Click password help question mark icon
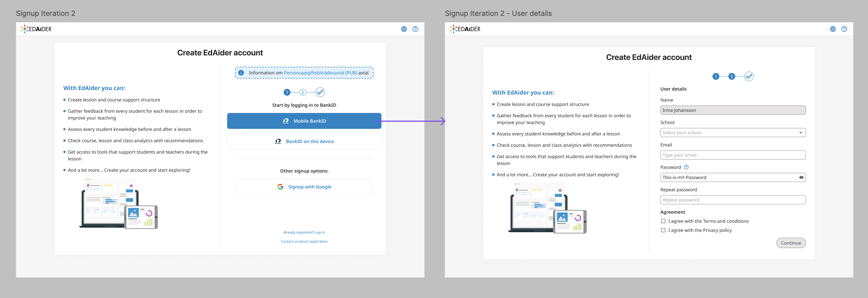The width and height of the screenshot is (868, 298). [x=686, y=167]
